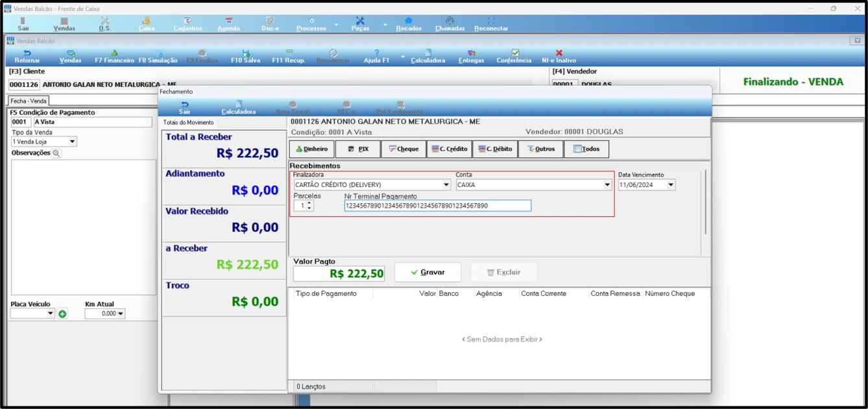Switch to the Fecha - Venda tab

point(29,101)
